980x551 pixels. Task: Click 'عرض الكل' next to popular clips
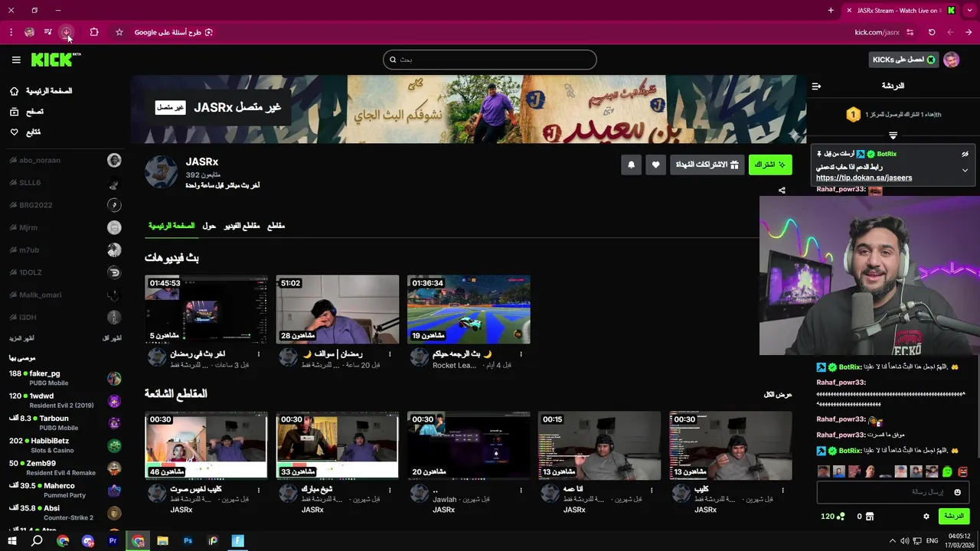[778, 394]
